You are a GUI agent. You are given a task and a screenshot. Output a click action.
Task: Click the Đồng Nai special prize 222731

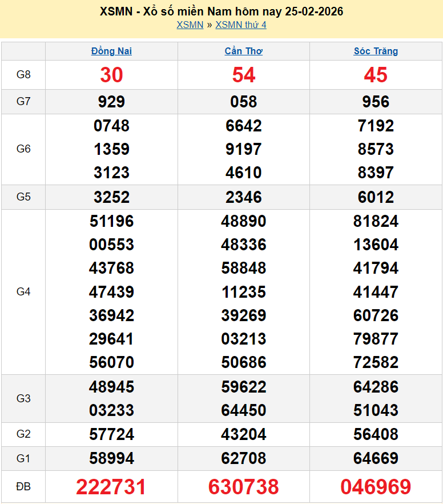[x=111, y=487]
